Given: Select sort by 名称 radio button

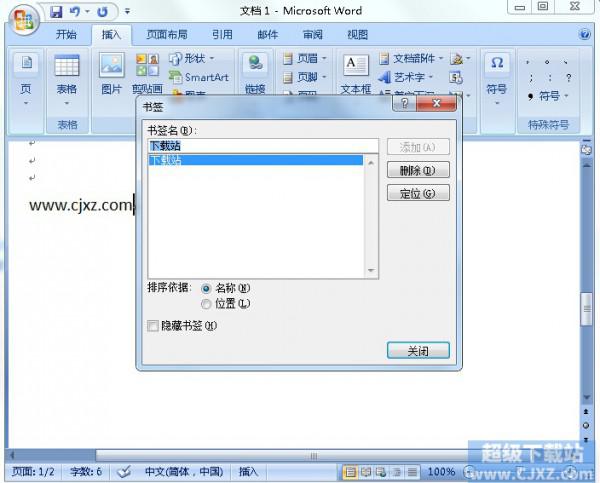Looking at the screenshot, I should pos(206,288).
